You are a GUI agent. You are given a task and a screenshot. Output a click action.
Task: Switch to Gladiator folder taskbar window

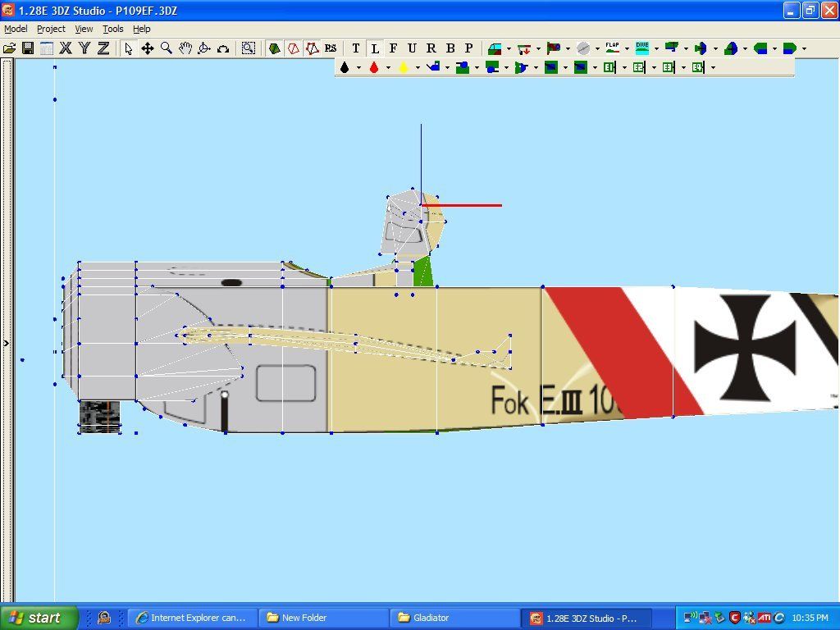[454, 618]
